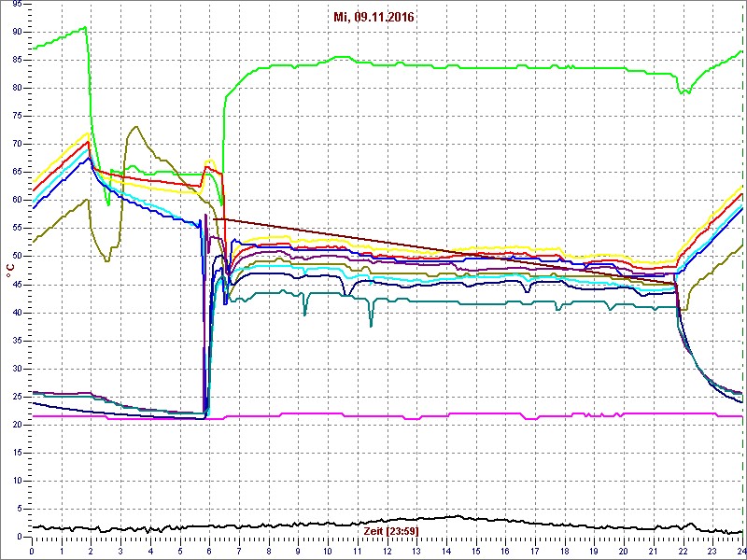Viewport: 747px width, 560px height.
Task: Click the x-axis hour label 22
Action: click(684, 551)
